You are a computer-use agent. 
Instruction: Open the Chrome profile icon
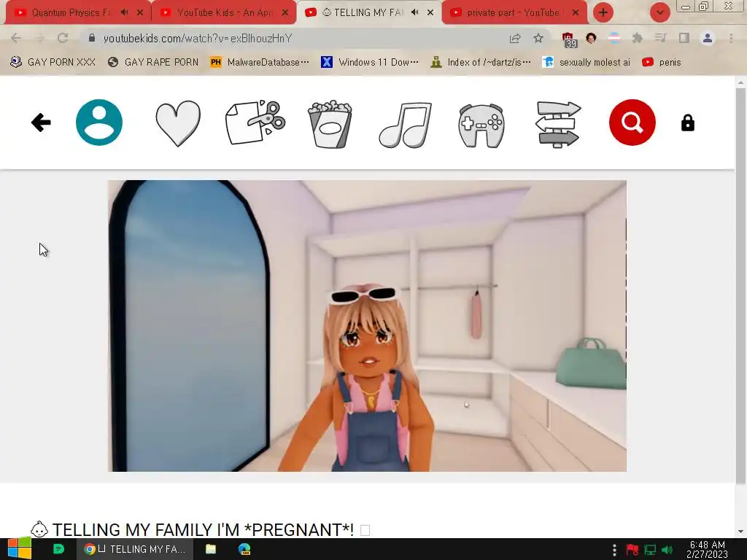708,38
